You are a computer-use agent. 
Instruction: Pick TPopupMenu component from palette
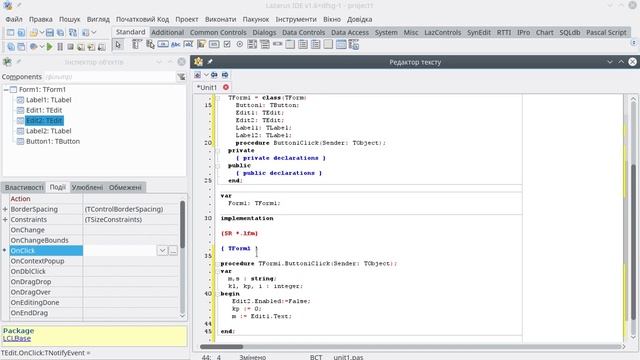[150, 44]
